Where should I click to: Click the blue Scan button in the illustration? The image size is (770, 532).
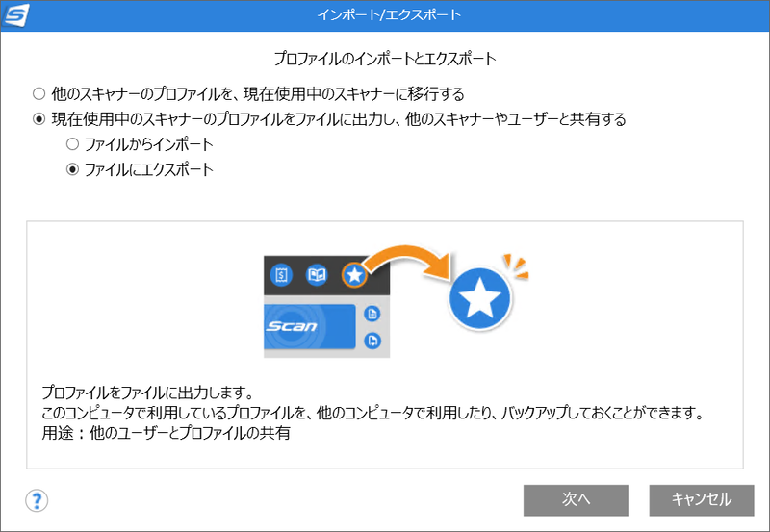tap(309, 326)
